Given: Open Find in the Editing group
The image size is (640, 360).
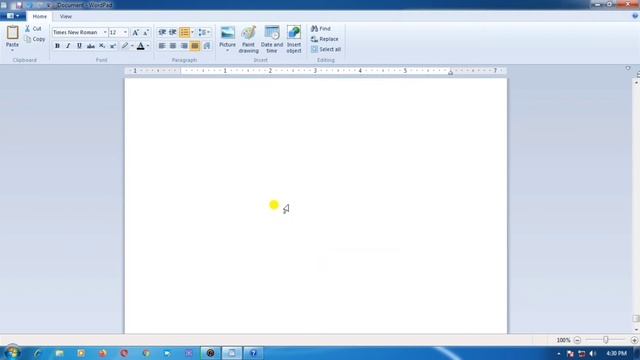Looking at the screenshot, I should click(x=321, y=29).
